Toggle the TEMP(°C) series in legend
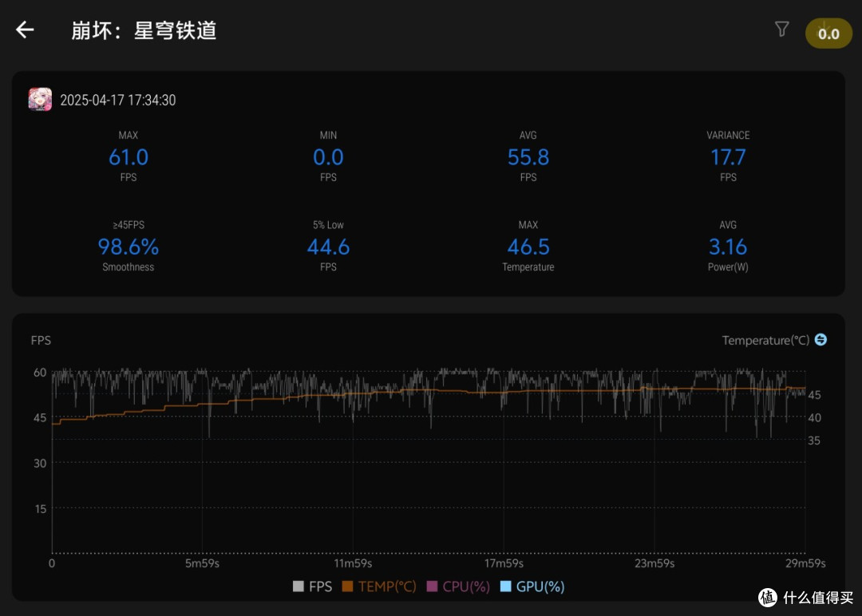This screenshot has height=616, width=862. pyautogui.click(x=379, y=586)
